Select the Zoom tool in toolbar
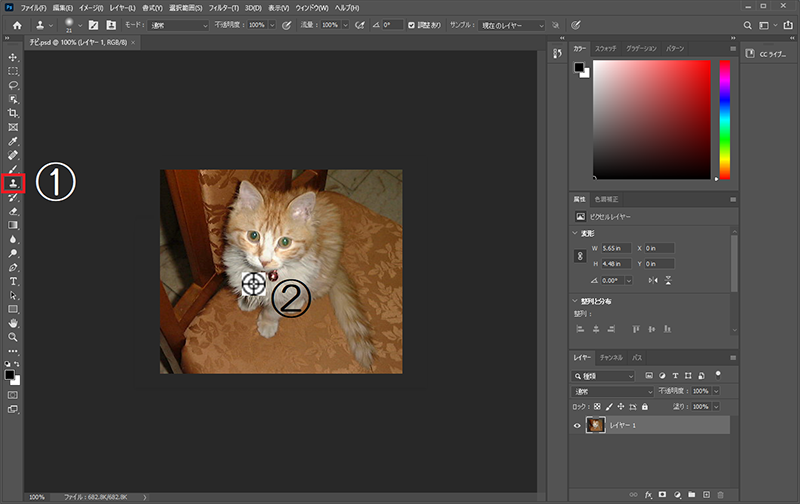800x504 pixels. [13, 337]
